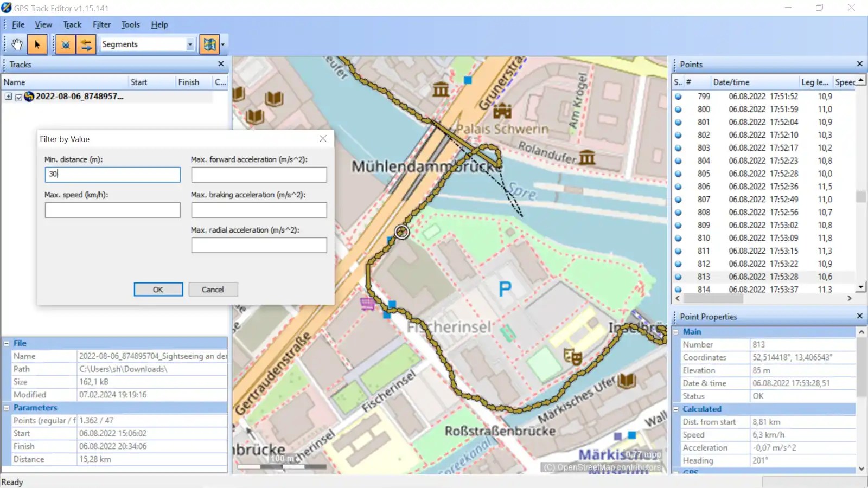Open the Filter menu
868x488 pixels.
pos(101,24)
